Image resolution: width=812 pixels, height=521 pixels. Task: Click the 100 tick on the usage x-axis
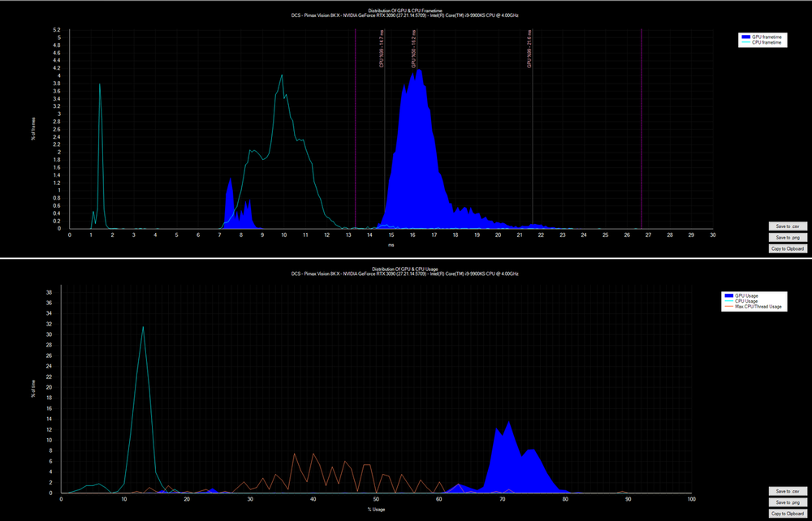pos(691,499)
